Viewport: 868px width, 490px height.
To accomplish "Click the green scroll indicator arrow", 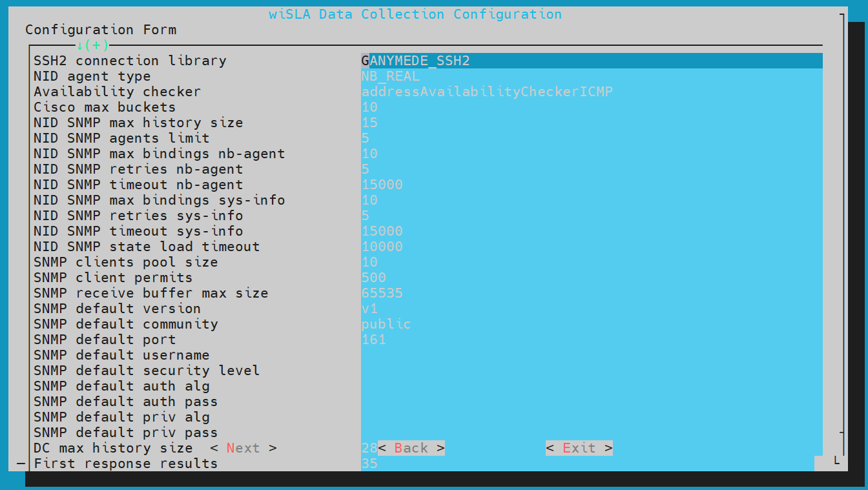I will click(80, 45).
